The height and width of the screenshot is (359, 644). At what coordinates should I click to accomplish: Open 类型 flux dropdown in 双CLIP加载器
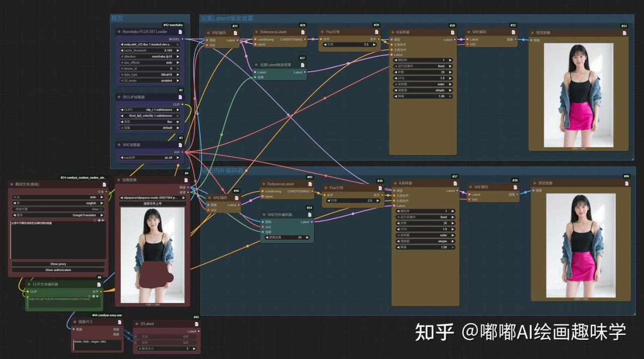(x=151, y=122)
